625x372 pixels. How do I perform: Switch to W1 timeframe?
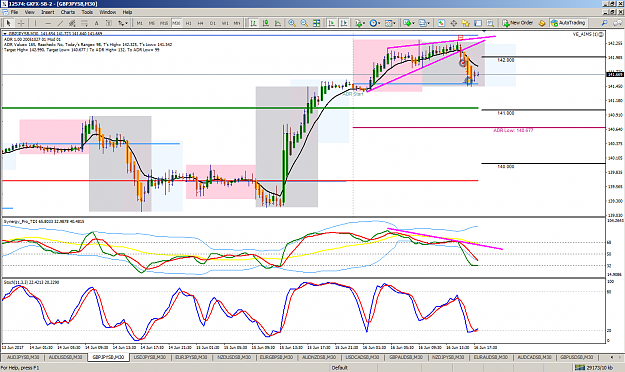point(225,23)
